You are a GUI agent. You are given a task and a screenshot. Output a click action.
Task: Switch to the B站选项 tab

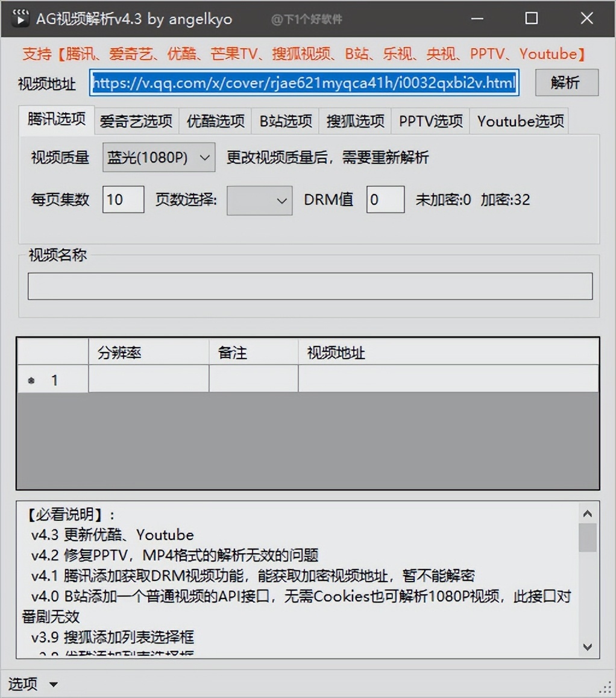coord(284,121)
